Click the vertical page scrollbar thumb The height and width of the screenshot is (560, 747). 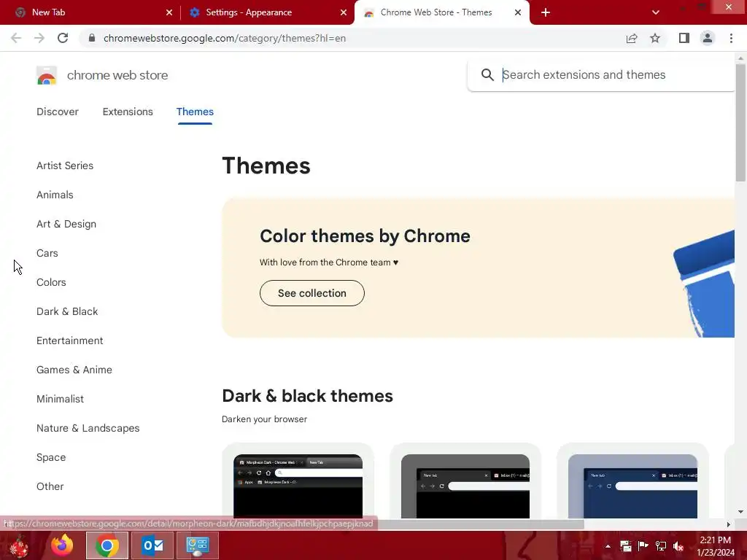click(x=740, y=122)
